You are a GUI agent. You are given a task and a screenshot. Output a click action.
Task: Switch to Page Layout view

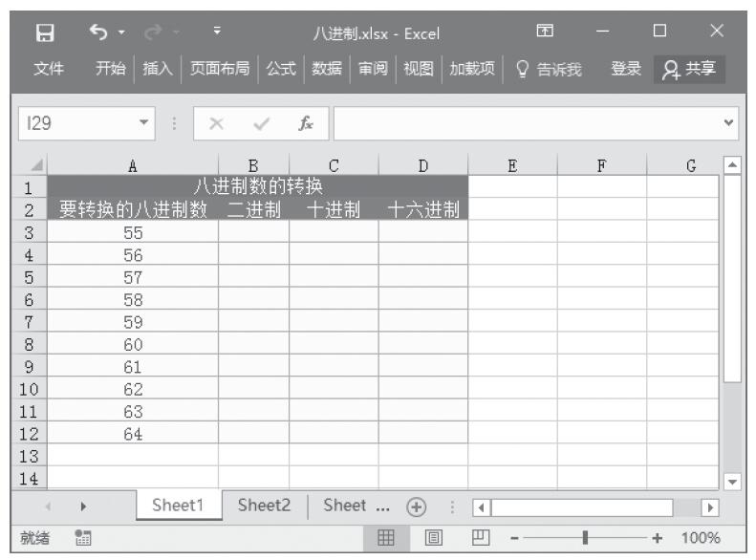431,538
